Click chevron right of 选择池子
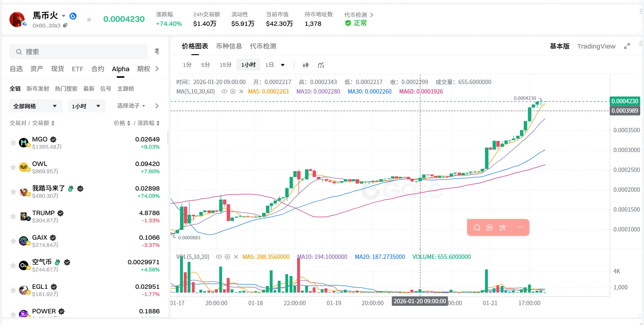The height and width of the screenshot is (325, 644). (x=157, y=106)
